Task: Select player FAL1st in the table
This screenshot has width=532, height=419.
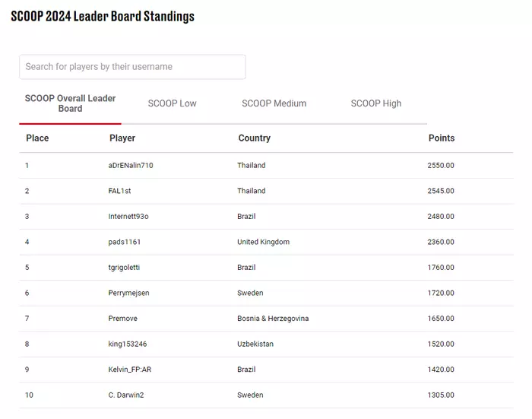Action: pyautogui.click(x=119, y=191)
